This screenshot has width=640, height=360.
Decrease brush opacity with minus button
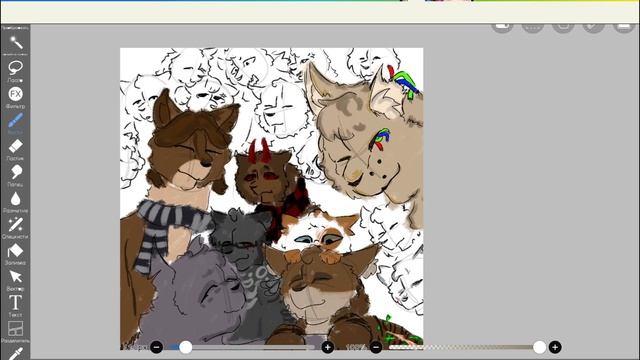376,347
